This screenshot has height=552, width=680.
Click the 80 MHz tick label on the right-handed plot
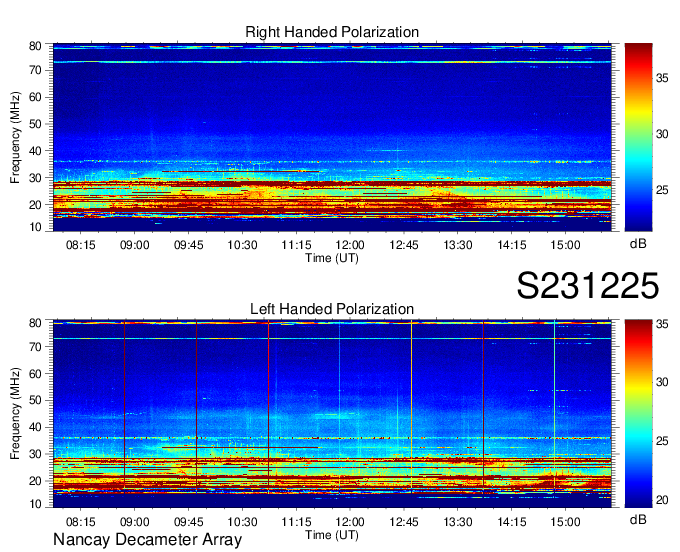pyautogui.click(x=35, y=46)
